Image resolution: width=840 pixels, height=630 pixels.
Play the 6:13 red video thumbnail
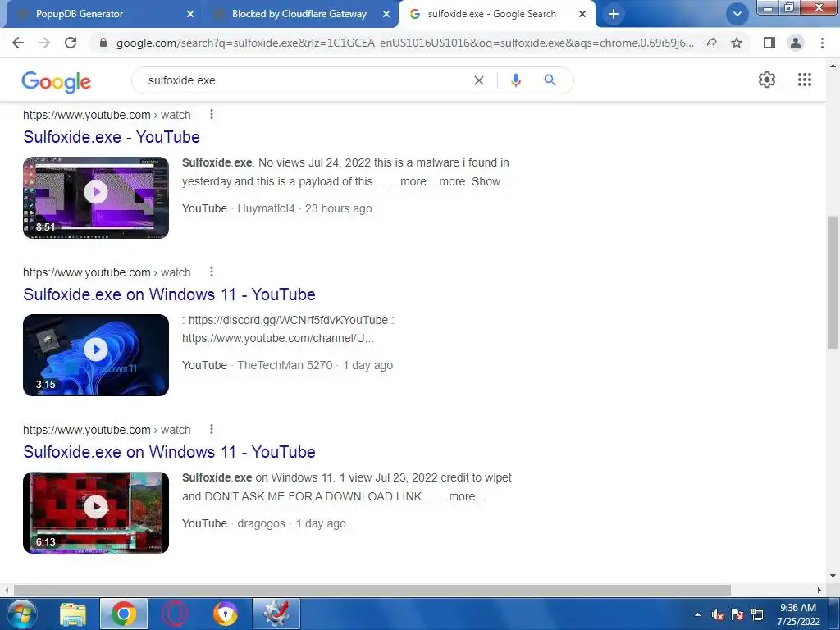96,512
